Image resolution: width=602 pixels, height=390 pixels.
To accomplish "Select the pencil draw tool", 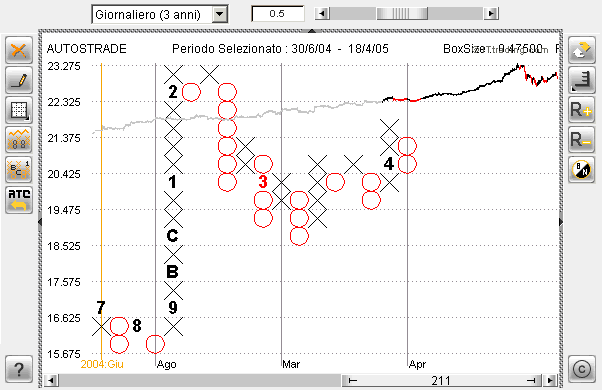I will pyautogui.click(x=19, y=80).
